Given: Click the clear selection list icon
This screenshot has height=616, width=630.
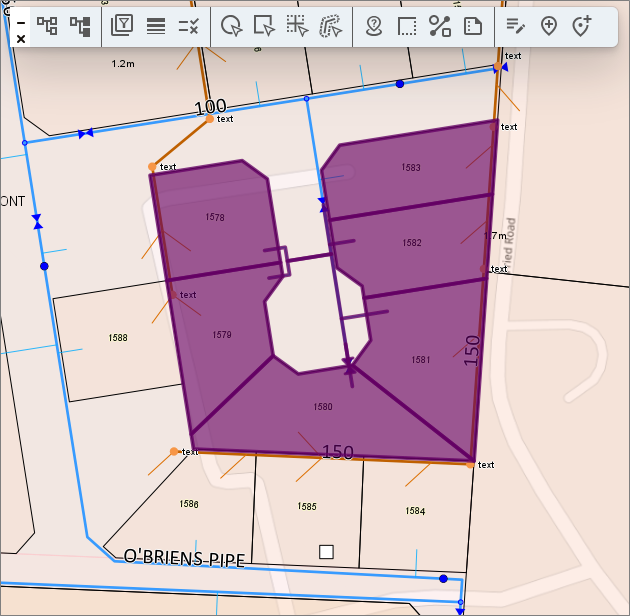Looking at the screenshot, I should [189, 26].
